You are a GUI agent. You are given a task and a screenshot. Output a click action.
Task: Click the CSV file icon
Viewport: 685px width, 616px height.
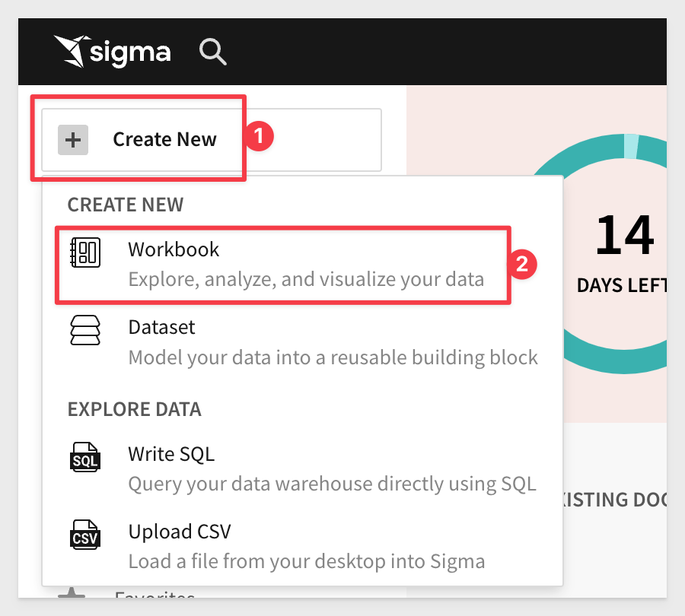pyautogui.click(x=85, y=535)
